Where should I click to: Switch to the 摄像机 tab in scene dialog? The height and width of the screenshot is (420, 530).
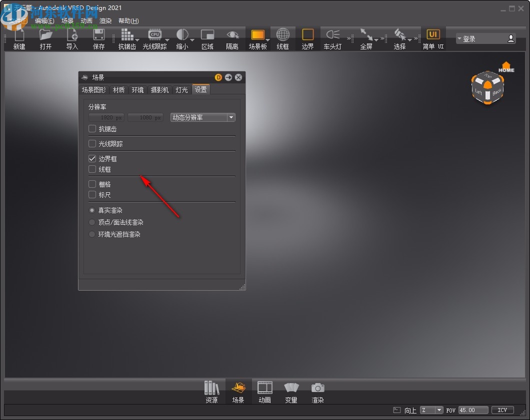click(160, 90)
